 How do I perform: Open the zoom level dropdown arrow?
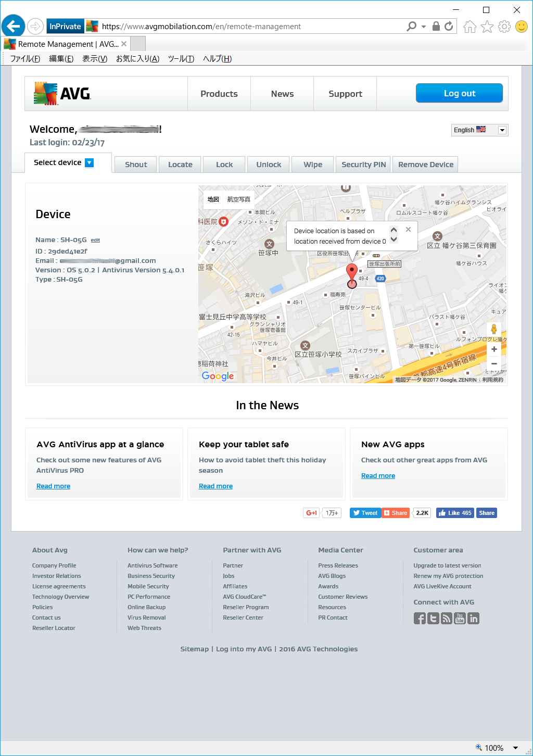tap(515, 748)
